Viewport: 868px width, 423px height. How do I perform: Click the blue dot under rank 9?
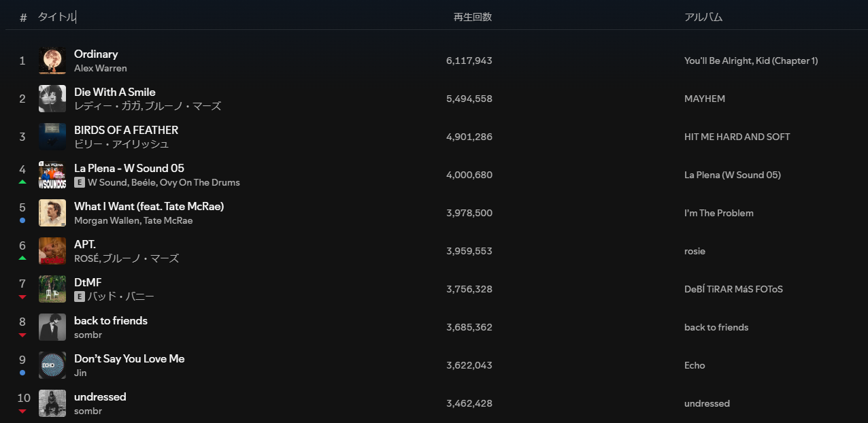click(x=22, y=373)
